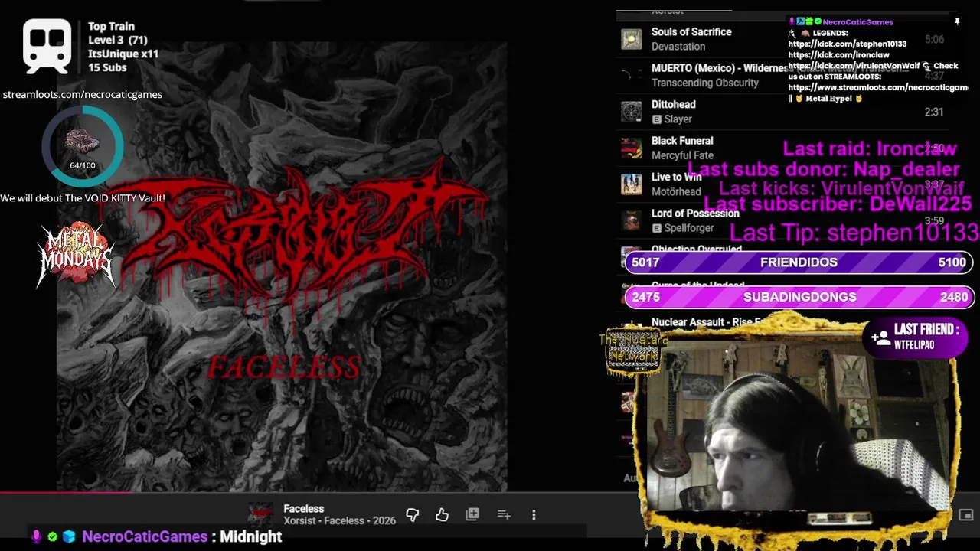Click the SUBADINGDONGS goal bar

pyautogui.click(x=799, y=297)
